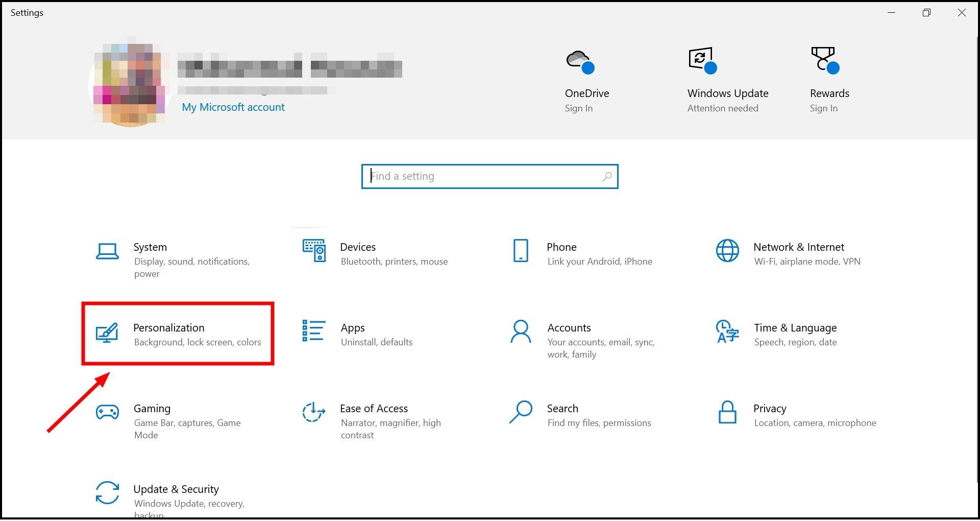Open Phone settings icon
Screen dimensions: 980x521
(x=521, y=250)
